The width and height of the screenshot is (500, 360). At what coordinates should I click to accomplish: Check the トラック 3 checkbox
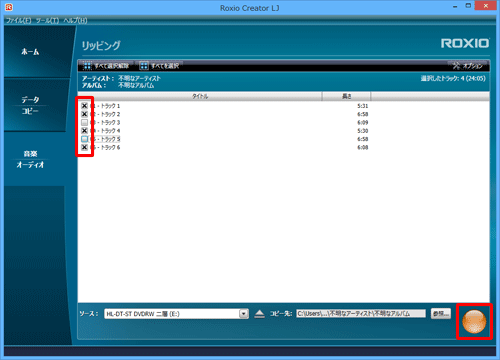point(84,122)
